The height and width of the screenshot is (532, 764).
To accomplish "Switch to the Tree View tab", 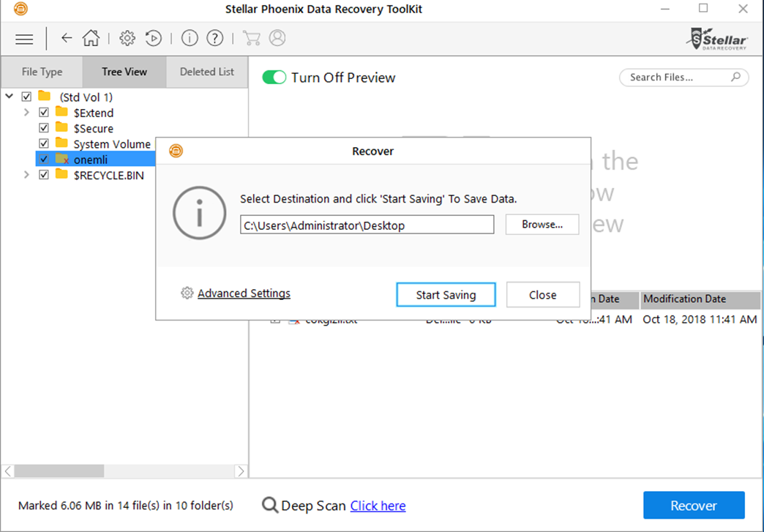I will click(x=124, y=72).
